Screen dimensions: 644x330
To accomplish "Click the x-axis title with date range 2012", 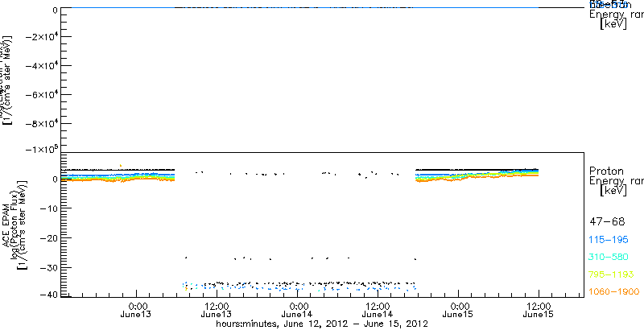I will (x=323, y=324).
